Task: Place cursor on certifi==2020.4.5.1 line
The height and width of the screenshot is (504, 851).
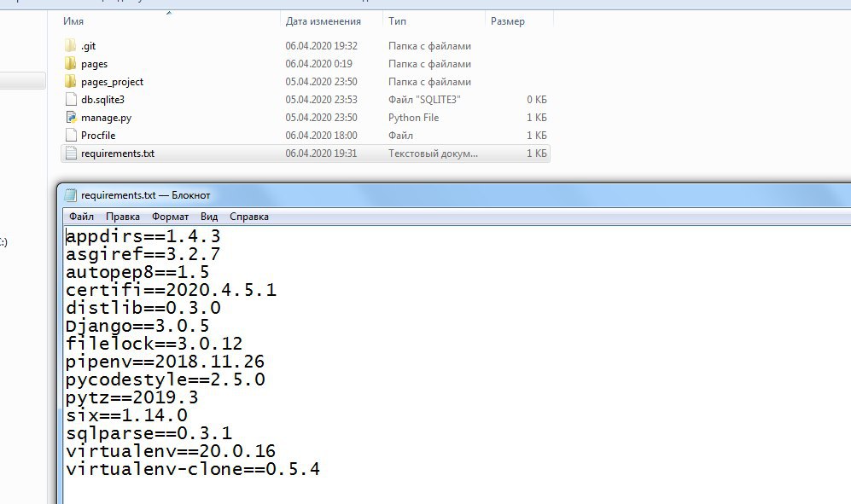Action: click(171, 290)
